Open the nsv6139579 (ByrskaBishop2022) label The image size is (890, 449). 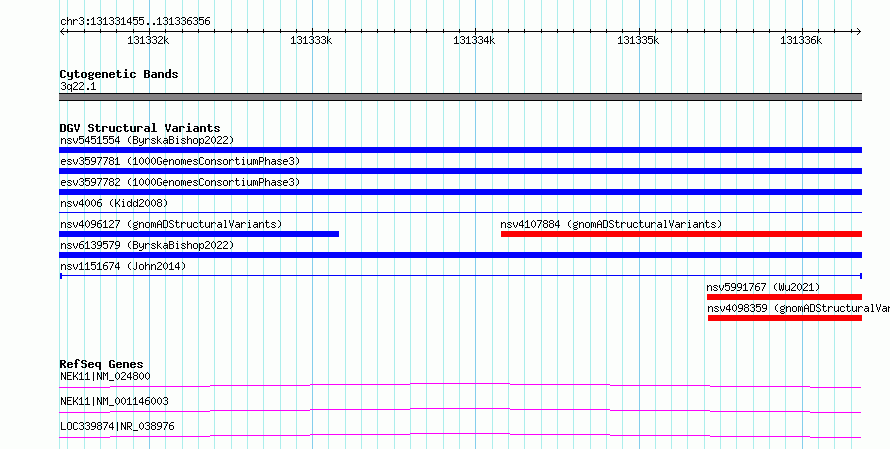(x=147, y=245)
